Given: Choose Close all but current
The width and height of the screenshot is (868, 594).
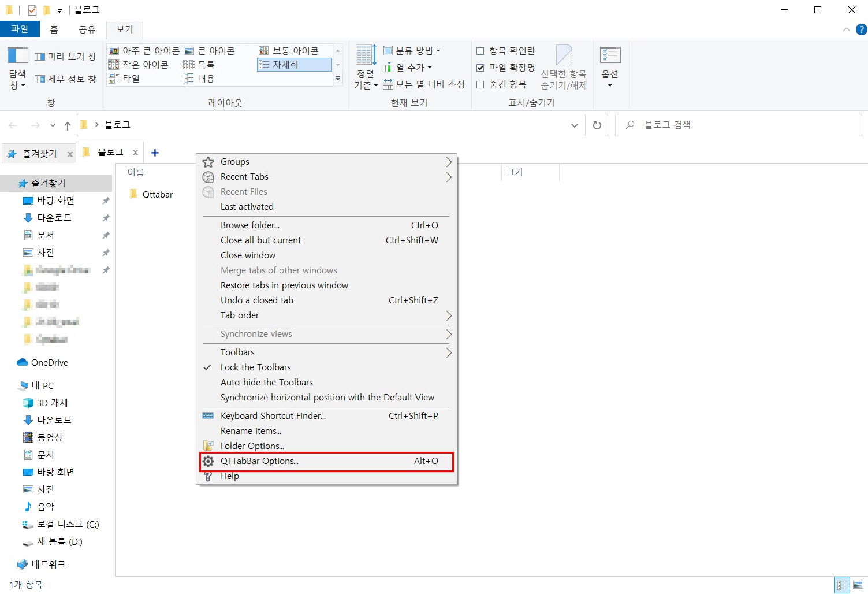Looking at the screenshot, I should point(327,240).
